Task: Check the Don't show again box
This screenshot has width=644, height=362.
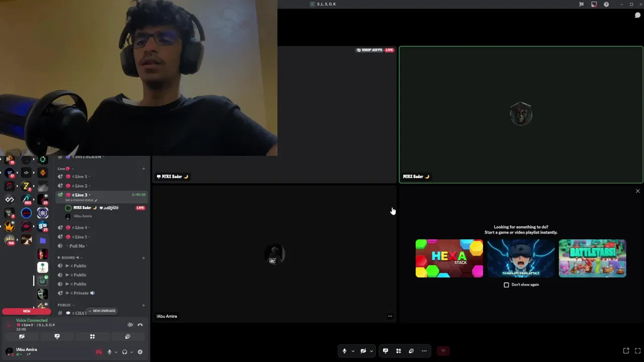Action: (x=506, y=285)
